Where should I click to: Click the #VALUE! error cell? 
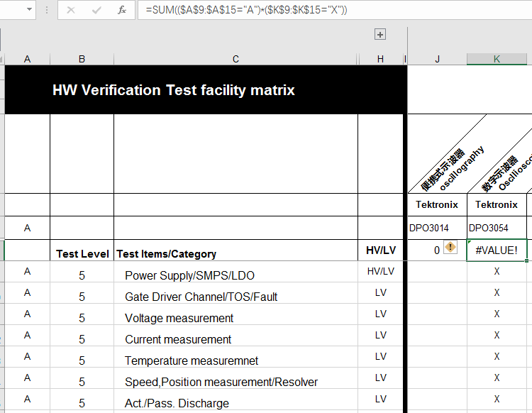pos(497,250)
